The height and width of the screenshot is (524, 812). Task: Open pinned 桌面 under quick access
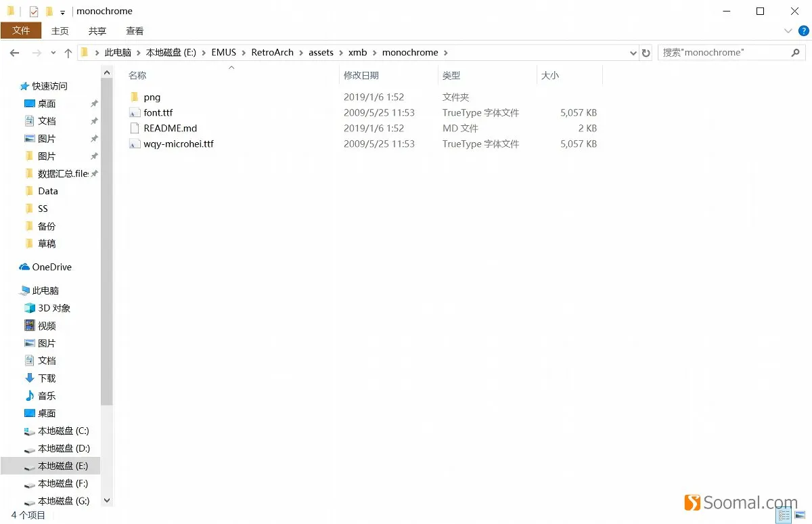[x=40, y=104]
